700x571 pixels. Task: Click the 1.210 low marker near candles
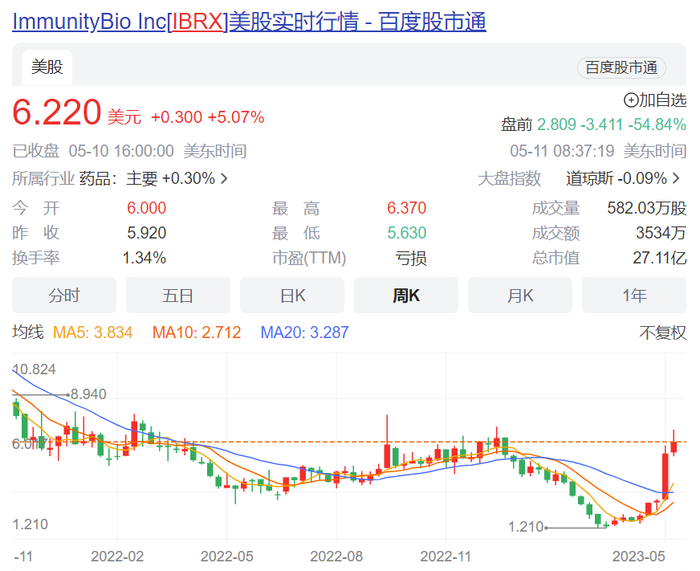click(x=526, y=527)
